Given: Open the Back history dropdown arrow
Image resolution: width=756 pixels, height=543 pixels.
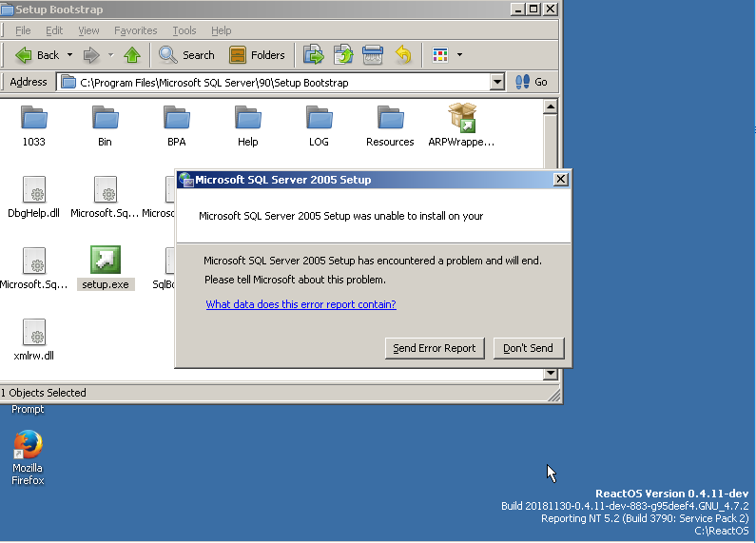Looking at the screenshot, I should point(70,55).
